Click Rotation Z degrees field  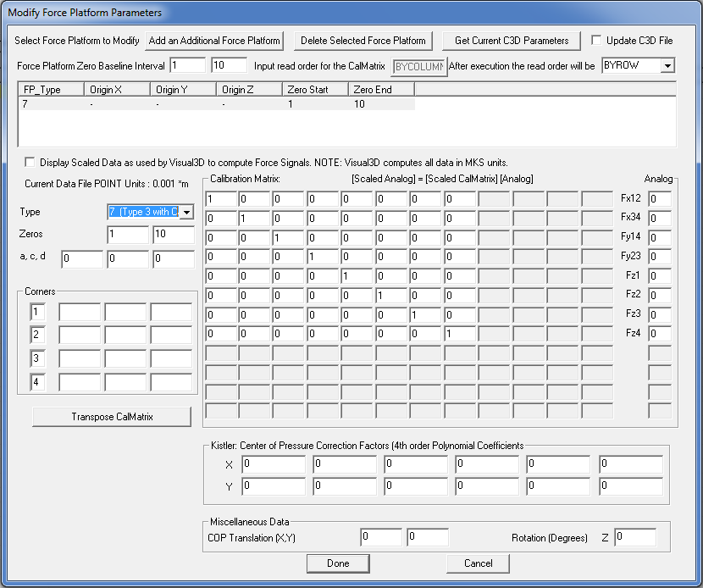(635, 537)
